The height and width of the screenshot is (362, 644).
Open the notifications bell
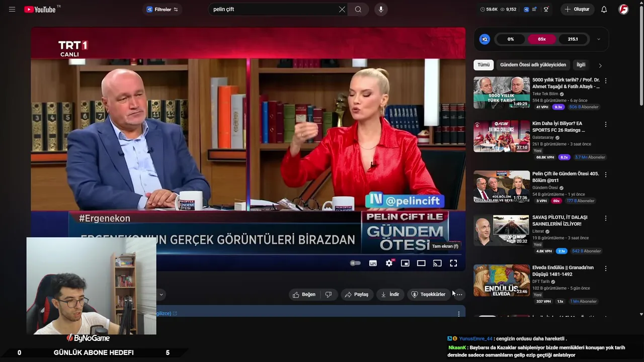[x=604, y=9]
